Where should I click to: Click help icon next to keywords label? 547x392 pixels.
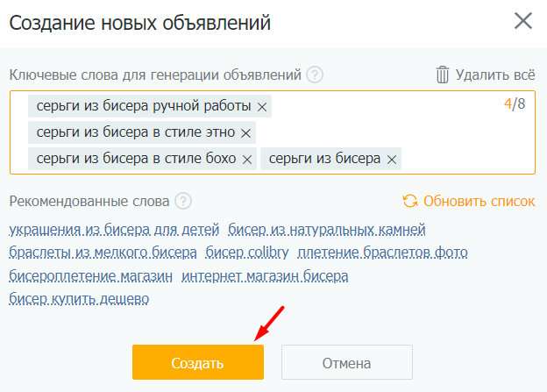(x=315, y=75)
